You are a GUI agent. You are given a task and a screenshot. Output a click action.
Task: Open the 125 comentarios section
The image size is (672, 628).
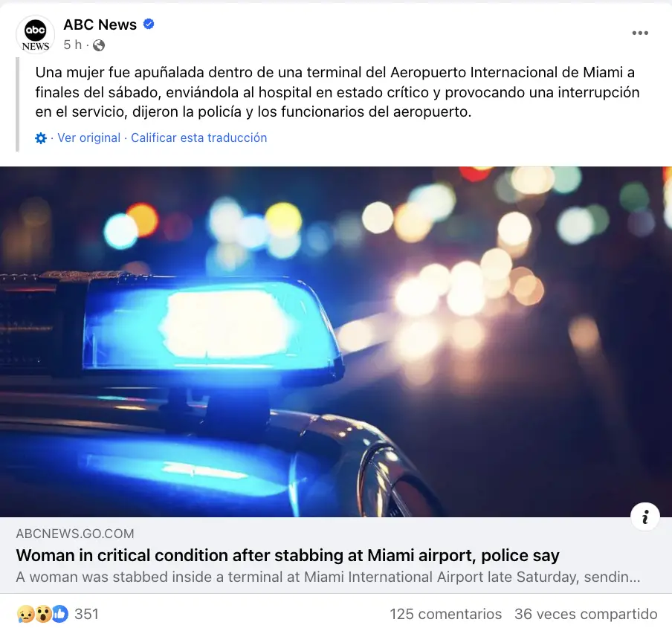(x=446, y=614)
